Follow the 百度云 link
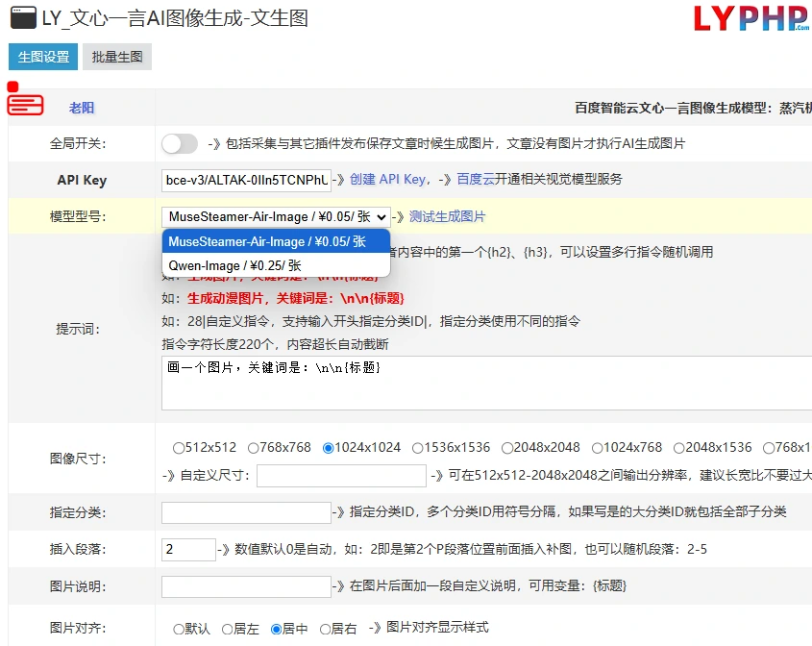Image resolution: width=812 pixels, height=646 pixels. (476, 179)
